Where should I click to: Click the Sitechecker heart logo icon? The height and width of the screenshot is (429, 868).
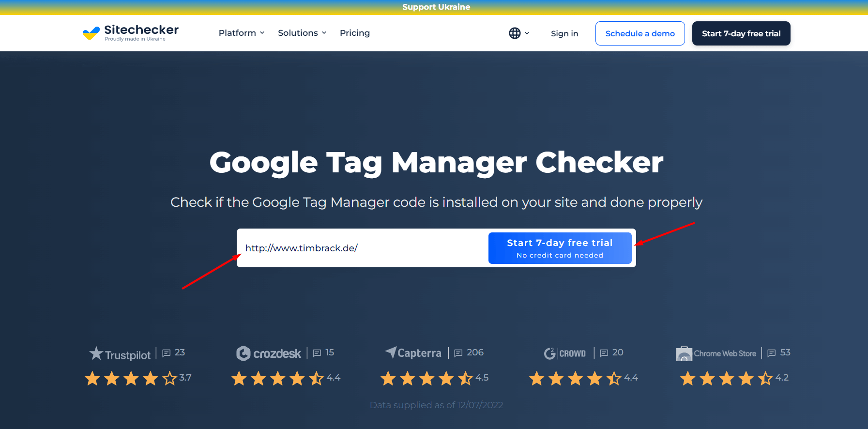click(x=91, y=33)
